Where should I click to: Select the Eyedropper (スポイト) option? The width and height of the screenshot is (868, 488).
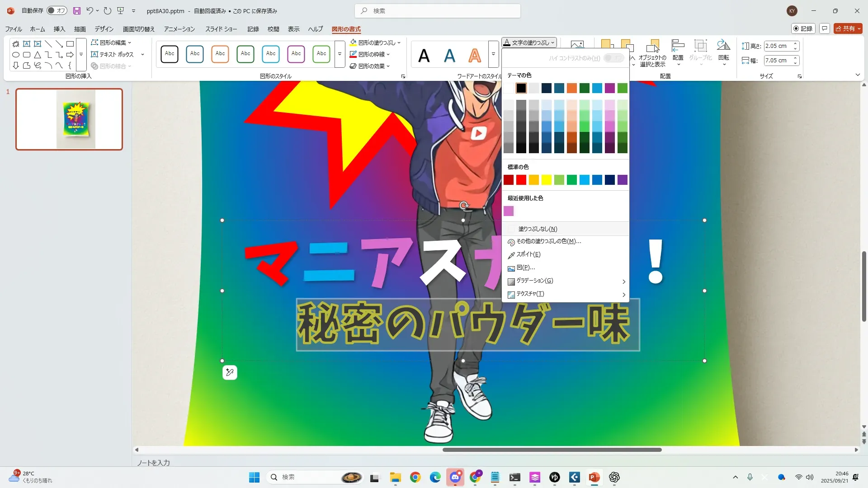[528, 254]
